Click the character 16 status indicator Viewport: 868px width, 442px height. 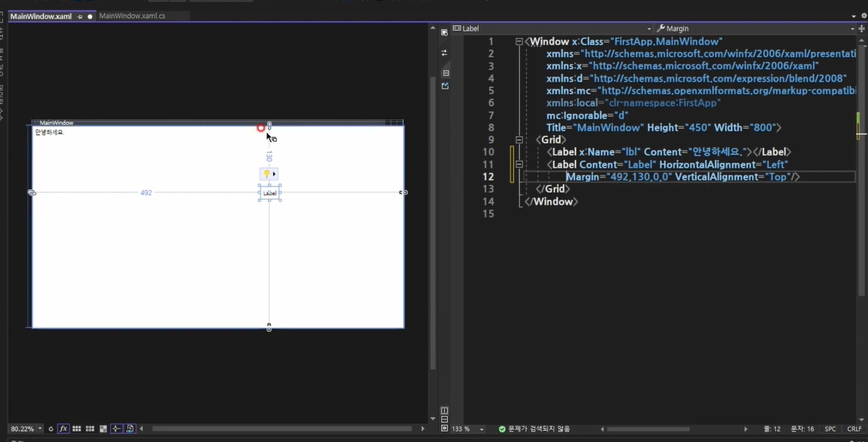coord(802,429)
